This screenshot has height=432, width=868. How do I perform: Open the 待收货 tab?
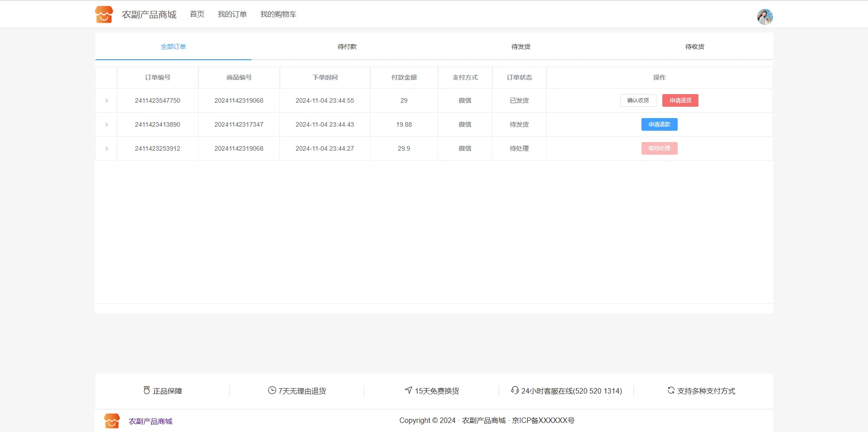(694, 47)
